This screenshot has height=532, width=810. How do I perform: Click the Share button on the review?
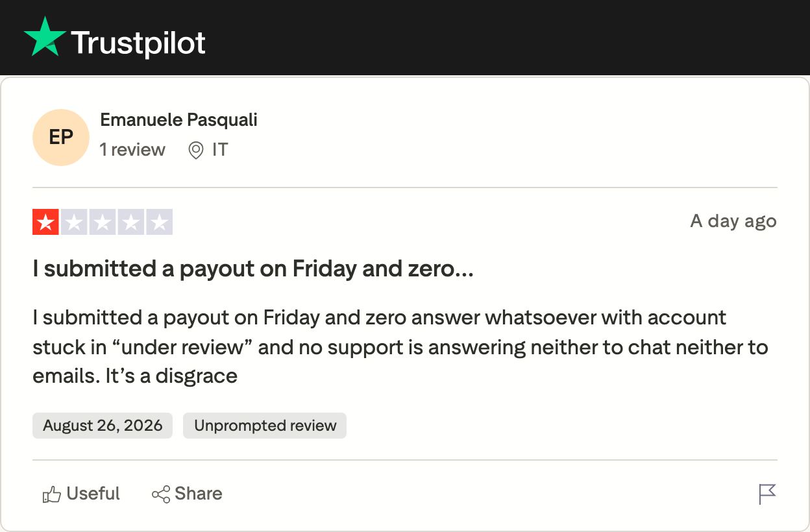[187, 494]
